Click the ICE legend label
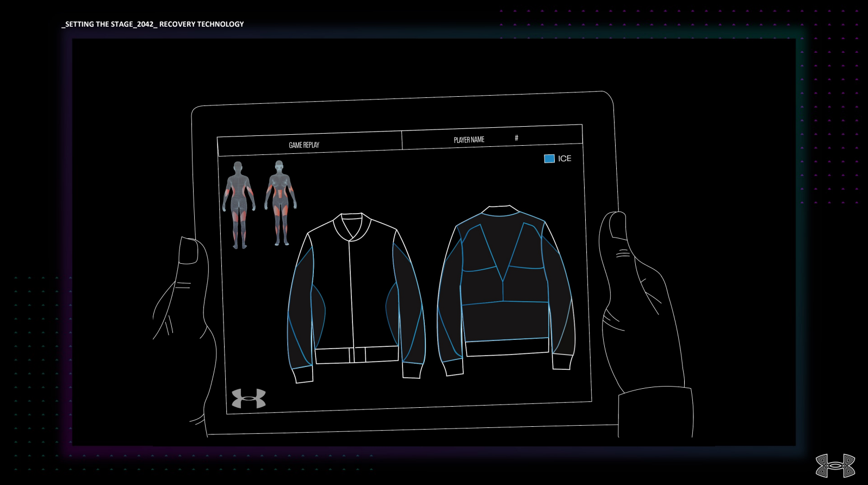The image size is (868, 485). click(x=565, y=158)
